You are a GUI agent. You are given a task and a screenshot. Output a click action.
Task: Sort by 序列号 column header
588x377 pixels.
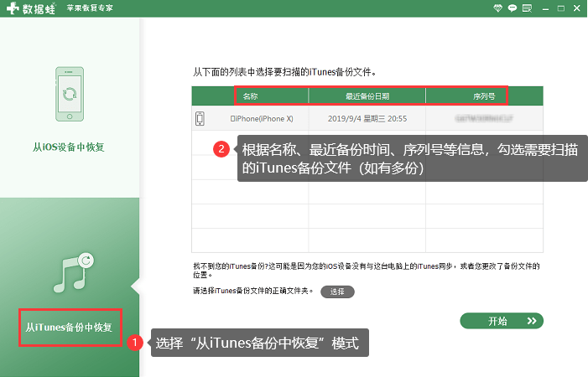(x=483, y=96)
